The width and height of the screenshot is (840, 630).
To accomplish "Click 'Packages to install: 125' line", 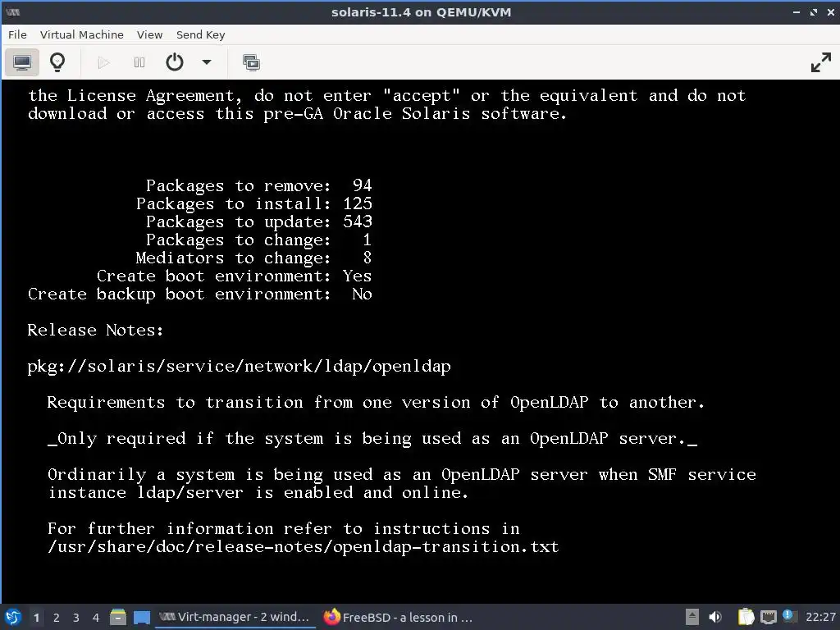I will pos(254,204).
